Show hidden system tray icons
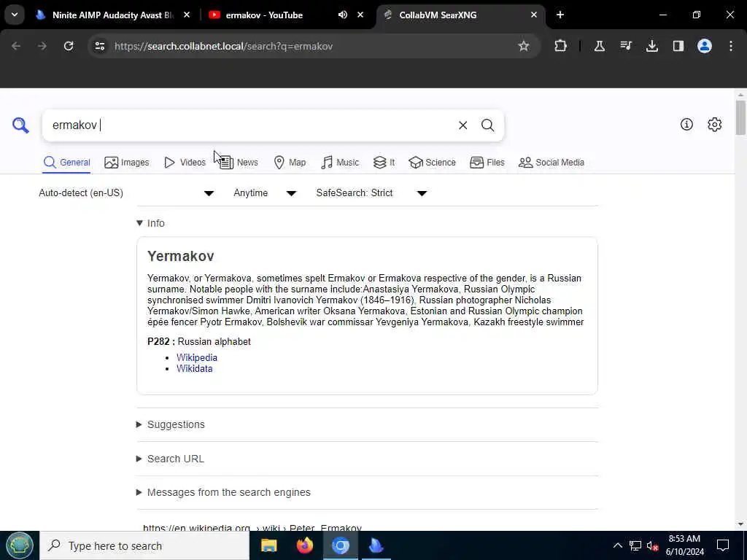The width and height of the screenshot is (747, 560). tap(617, 545)
